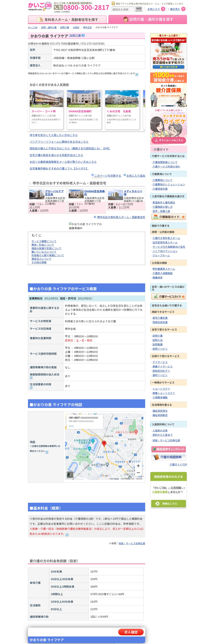Click help icon beside 地図 note
215x644 pixels.
pyautogui.click(x=47, y=452)
